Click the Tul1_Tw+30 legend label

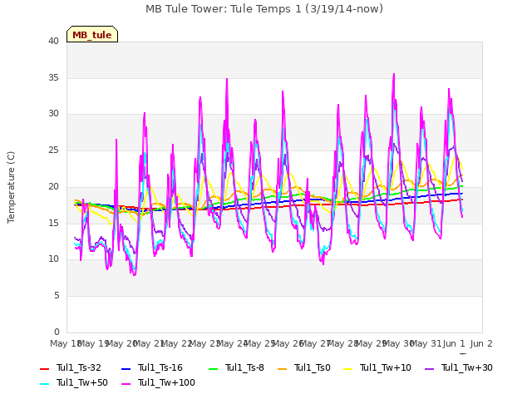pyautogui.click(x=467, y=367)
